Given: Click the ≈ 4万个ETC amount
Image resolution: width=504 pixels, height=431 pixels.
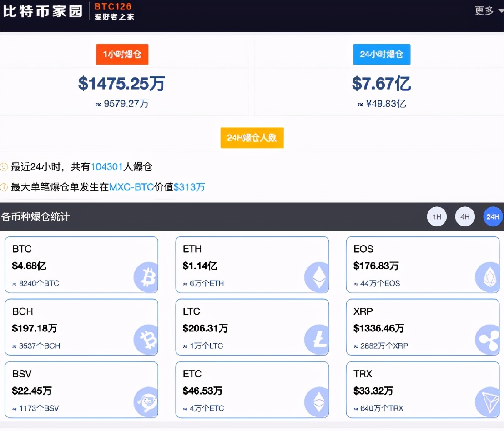Looking at the screenshot, I should 203,409.
